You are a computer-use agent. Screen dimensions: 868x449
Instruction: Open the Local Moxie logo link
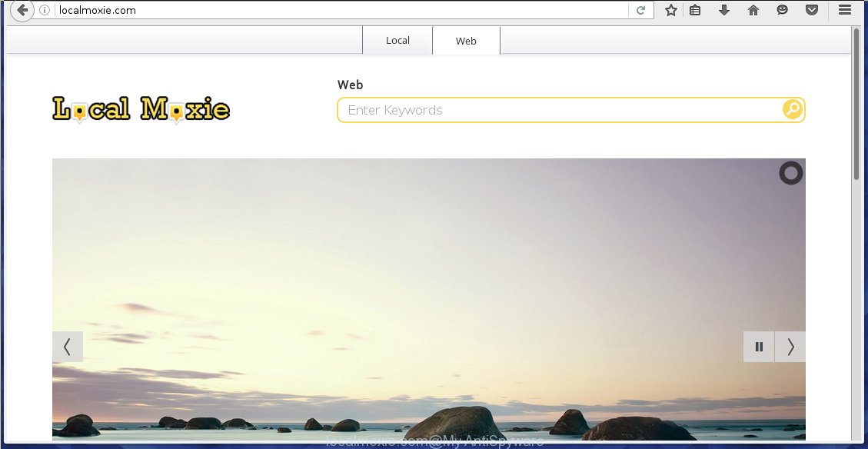pos(141,109)
